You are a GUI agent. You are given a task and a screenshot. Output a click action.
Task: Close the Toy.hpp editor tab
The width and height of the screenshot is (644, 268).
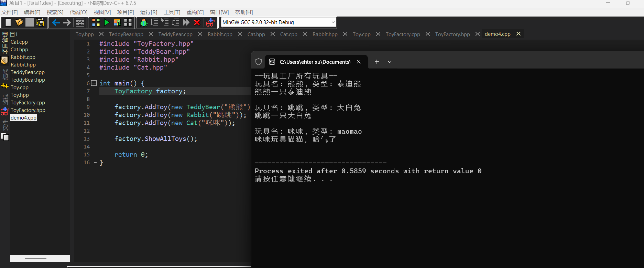tap(101, 34)
